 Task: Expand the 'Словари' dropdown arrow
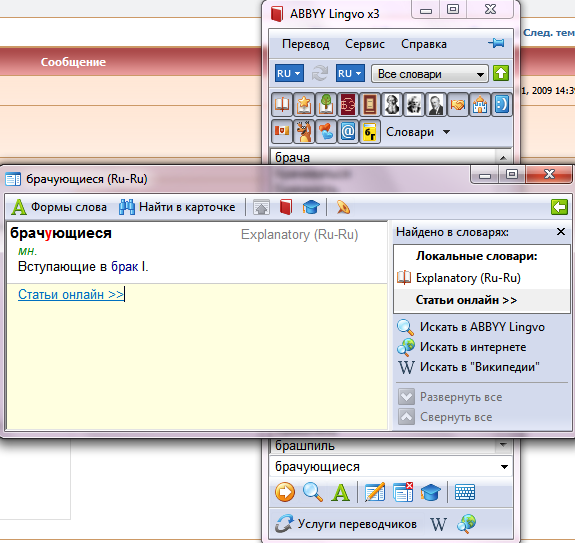[x=446, y=132]
